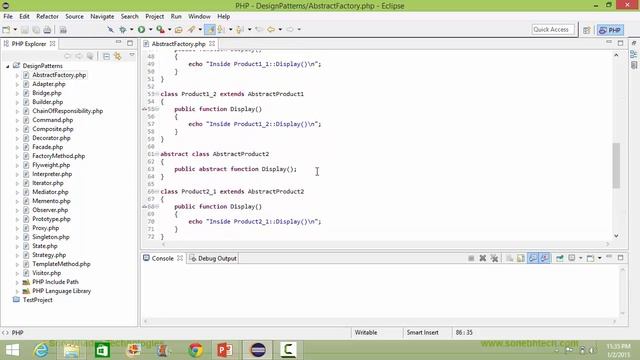Click the Quick Access search field

click(x=553, y=29)
